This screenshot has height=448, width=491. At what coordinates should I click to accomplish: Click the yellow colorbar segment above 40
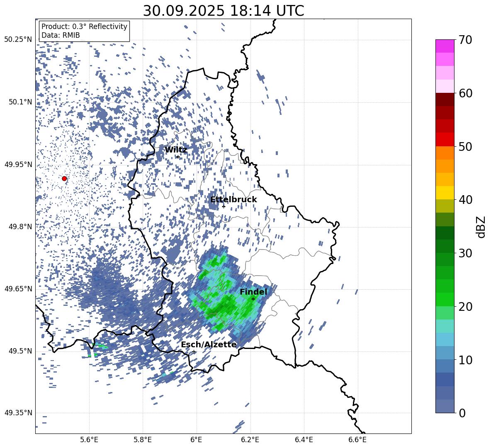tap(445, 193)
